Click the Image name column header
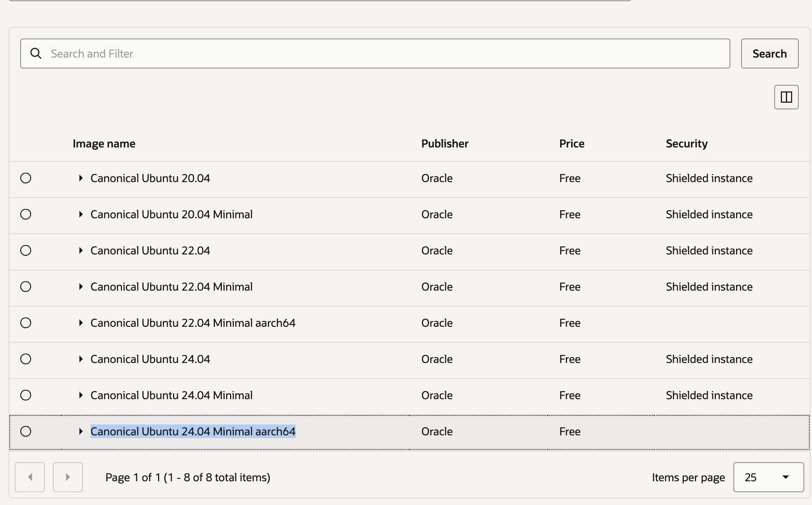This screenshot has height=505, width=812. tap(104, 144)
